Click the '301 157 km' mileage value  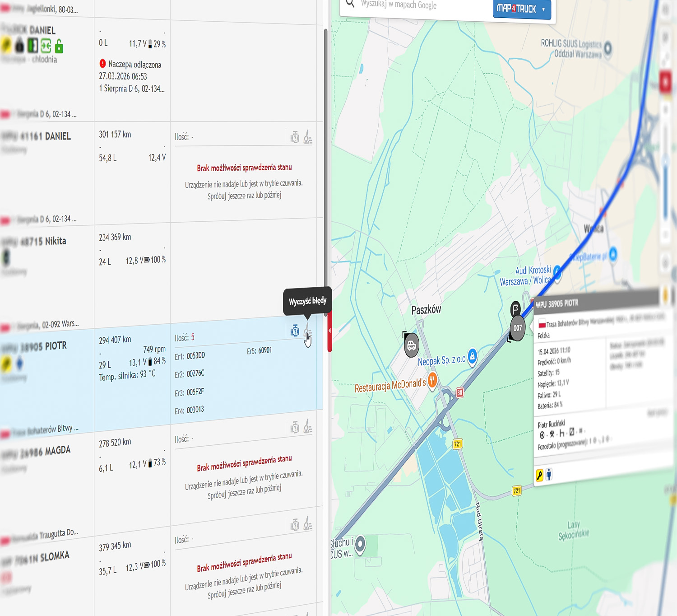(115, 135)
